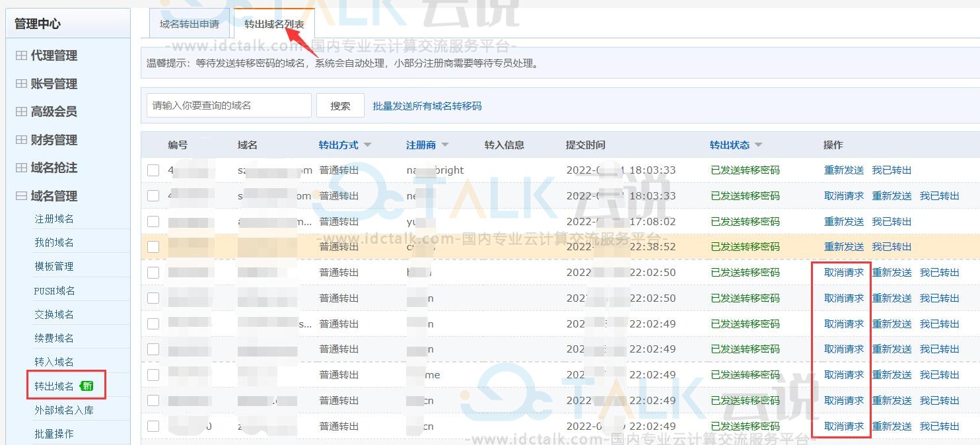Click the 提交时间 column header

point(585,145)
